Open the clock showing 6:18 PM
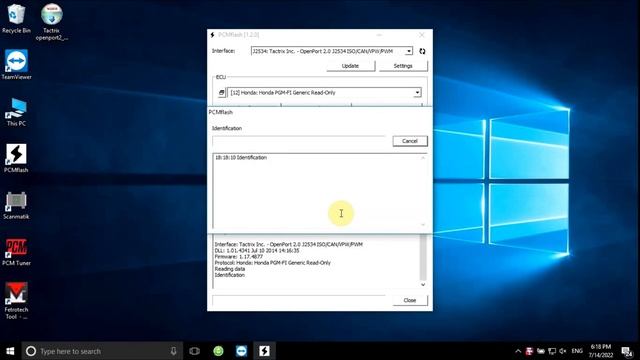Screen dimensions: 640x360 pos(600,351)
